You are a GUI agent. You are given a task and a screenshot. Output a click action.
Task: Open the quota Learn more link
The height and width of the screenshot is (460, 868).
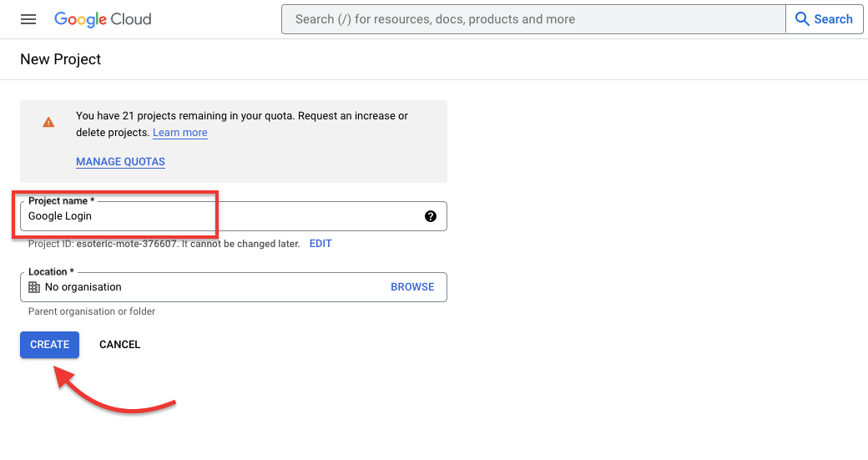coord(180,133)
